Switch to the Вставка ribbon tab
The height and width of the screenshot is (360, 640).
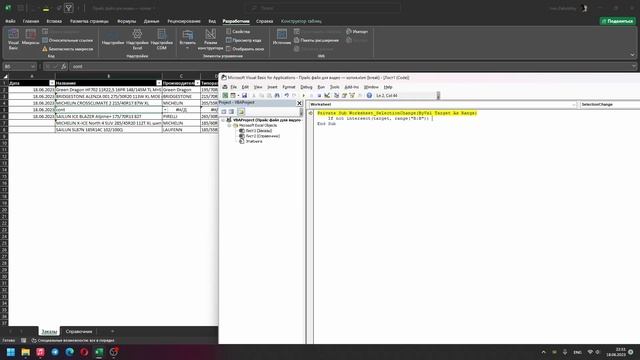tap(54, 21)
